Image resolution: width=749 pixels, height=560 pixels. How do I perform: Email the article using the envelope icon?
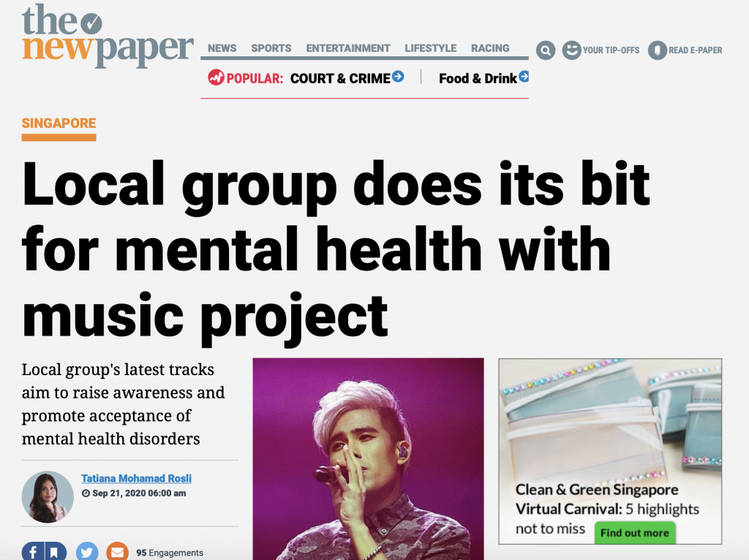click(117, 553)
